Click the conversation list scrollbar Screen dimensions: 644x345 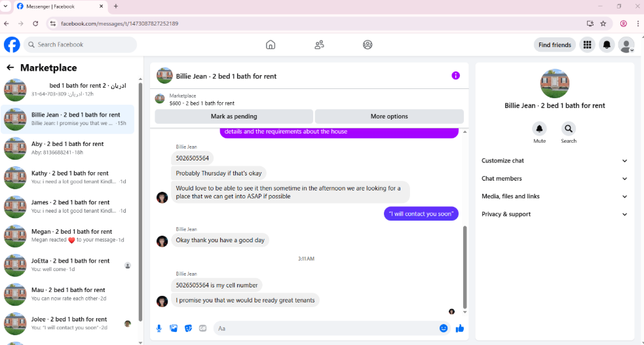pyautogui.click(x=140, y=201)
